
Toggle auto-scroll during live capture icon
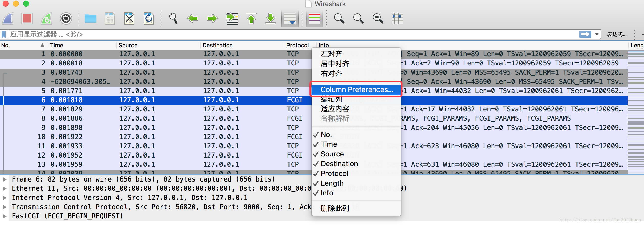[x=290, y=18]
